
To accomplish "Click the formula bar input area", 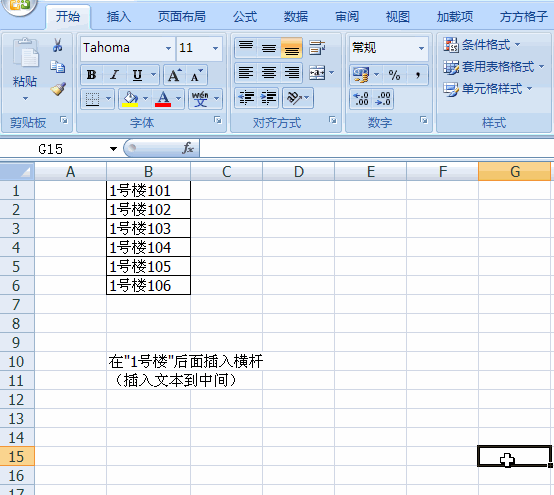I will pyautogui.click(x=376, y=148).
